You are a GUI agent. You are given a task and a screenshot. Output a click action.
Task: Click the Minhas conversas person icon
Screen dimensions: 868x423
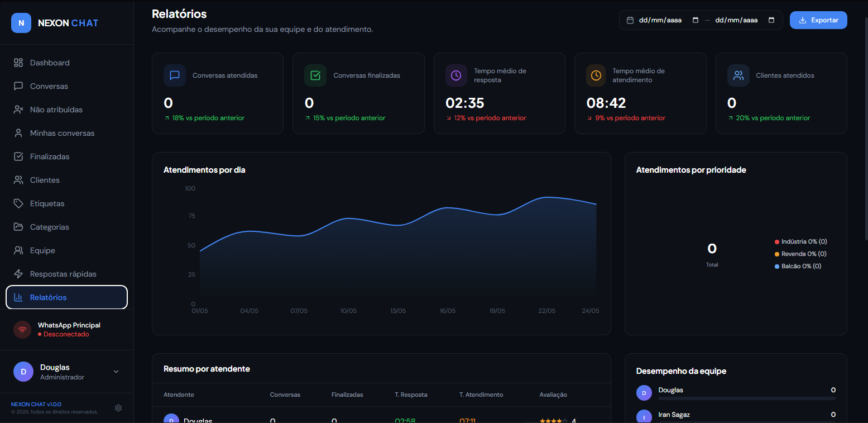(x=18, y=133)
